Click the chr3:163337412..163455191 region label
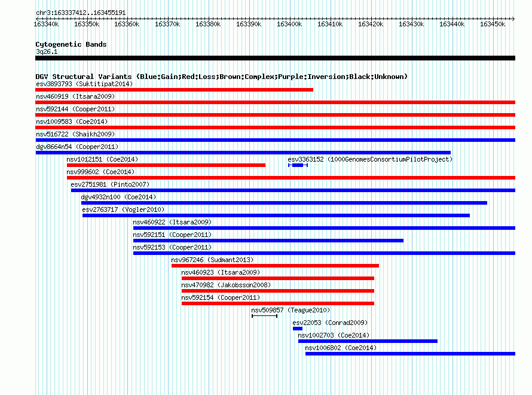The width and height of the screenshot is (532, 395). click(81, 13)
